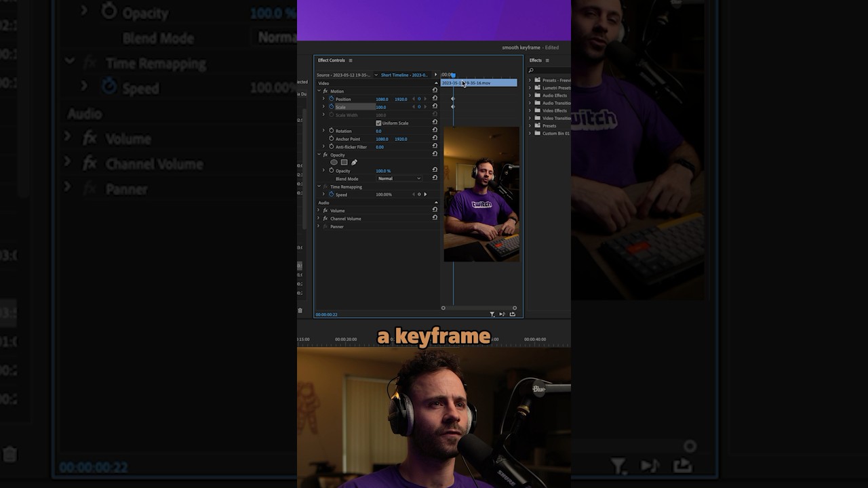The height and width of the screenshot is (488, 868).
Task: Reset the Blend Mode parameter
Action: 435,178
